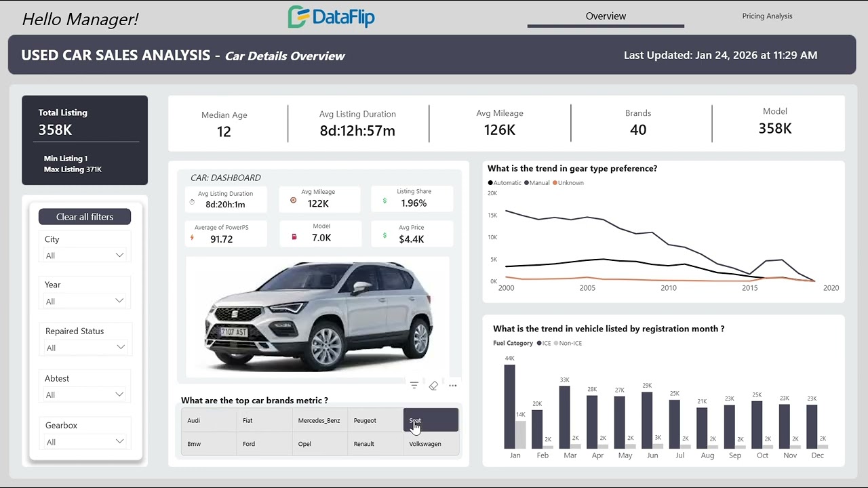
Task: Click the Automatic legend marker
Action: pyautogui.click(x=490, y=183)
